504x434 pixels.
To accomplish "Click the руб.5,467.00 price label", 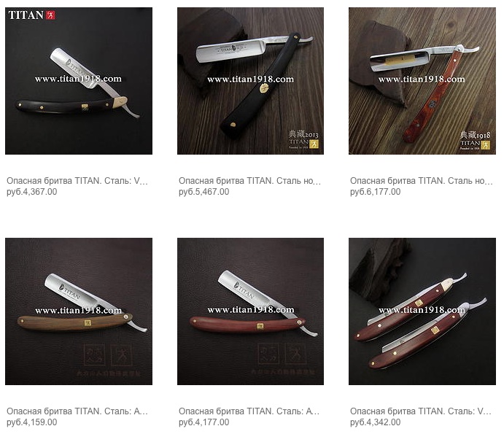I will point(204,192).
